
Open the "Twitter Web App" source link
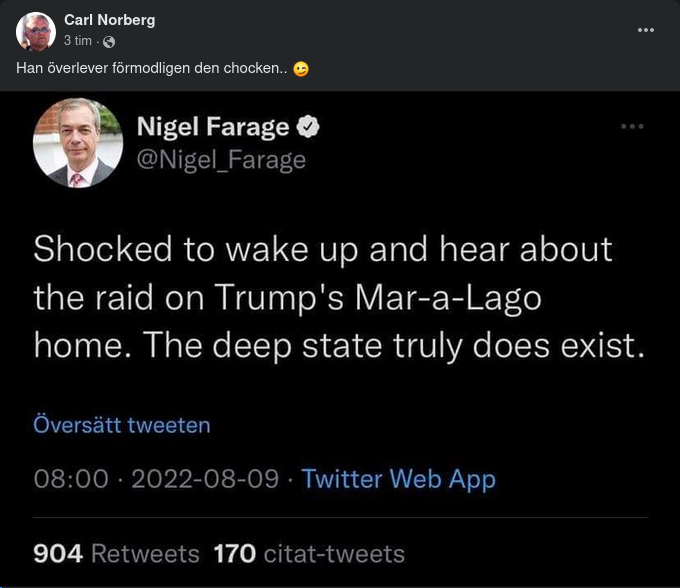(x=398, y=479)
